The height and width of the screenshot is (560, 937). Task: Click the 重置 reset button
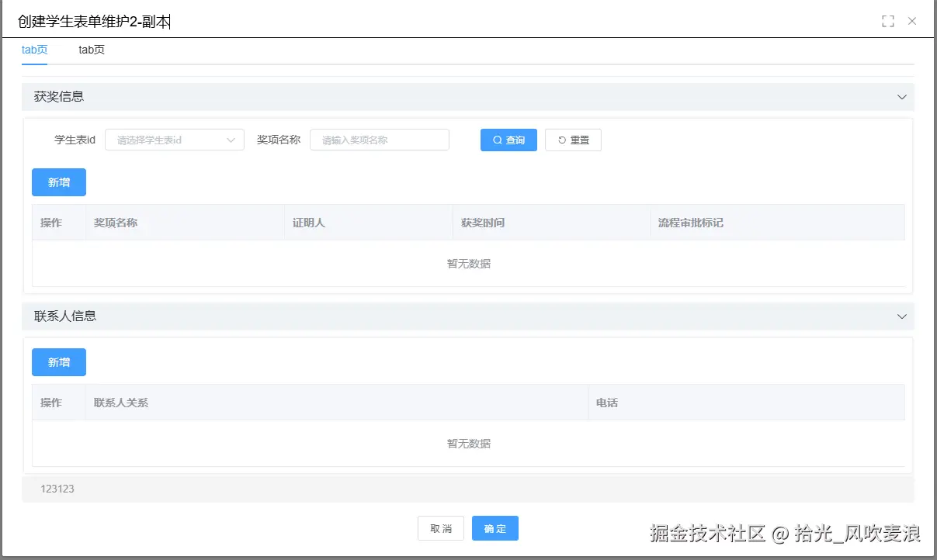573,140
